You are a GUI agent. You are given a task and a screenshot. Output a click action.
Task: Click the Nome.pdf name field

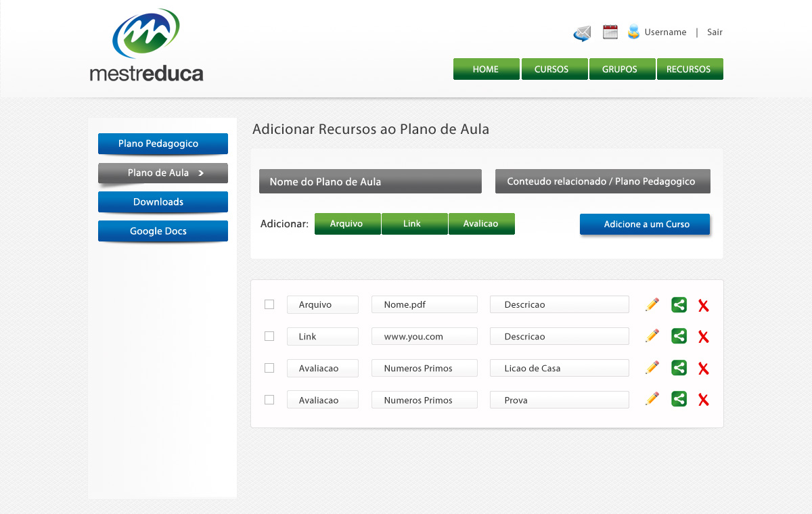tap(424, 304)
